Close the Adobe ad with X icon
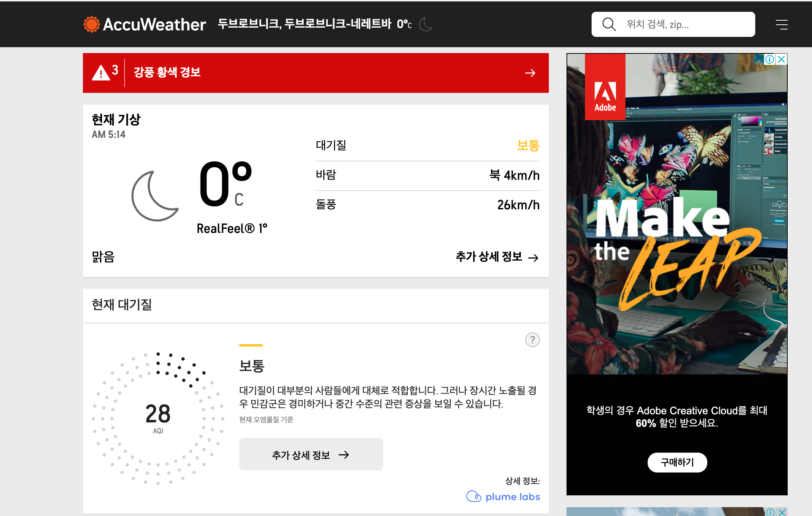Screen dimensions: 812x516 [781, 59]
